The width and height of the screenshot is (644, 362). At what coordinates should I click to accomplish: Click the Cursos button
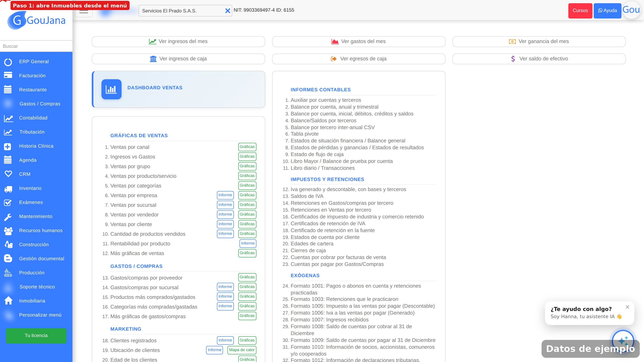click(580, 11)
